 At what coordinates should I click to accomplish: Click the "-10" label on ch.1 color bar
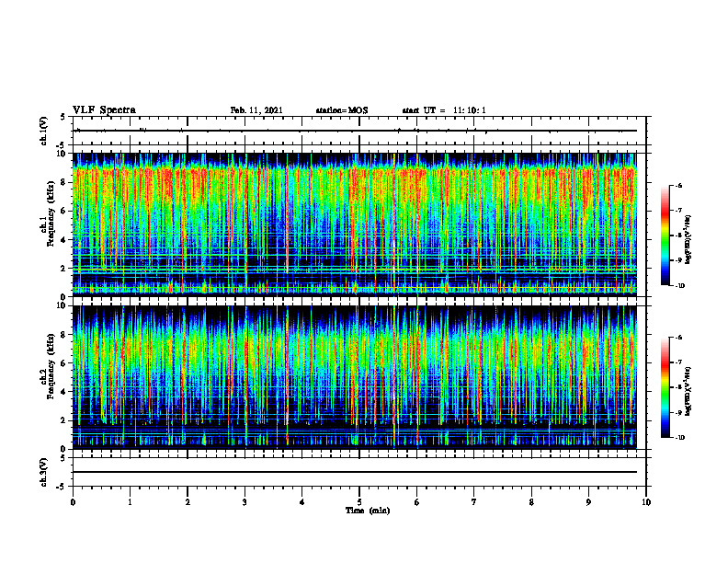point(679,285)
